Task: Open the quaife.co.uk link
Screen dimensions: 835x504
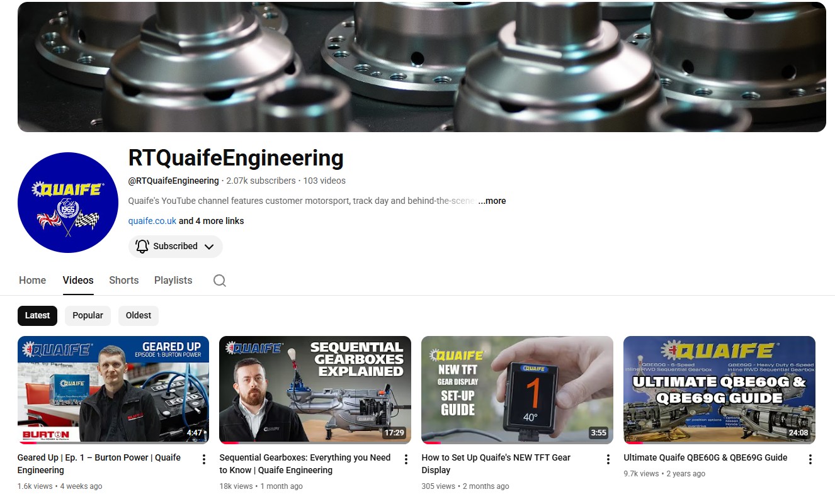Action: 152,221
